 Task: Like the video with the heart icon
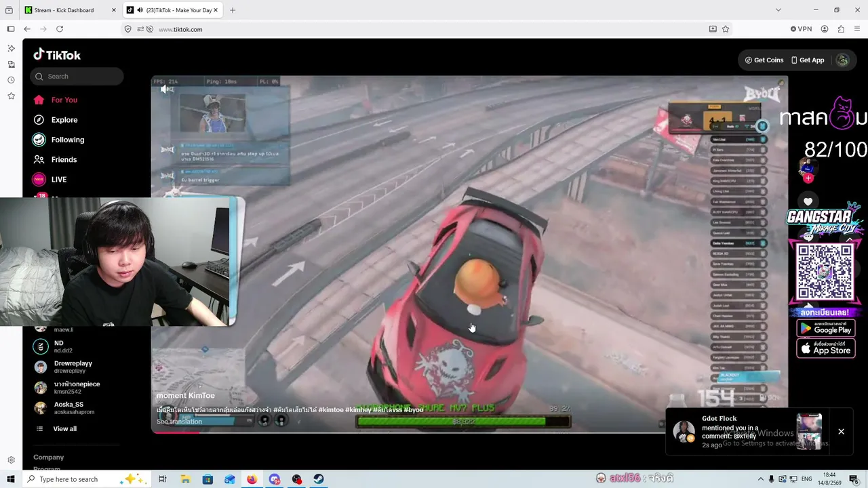(x=808, y=201)
